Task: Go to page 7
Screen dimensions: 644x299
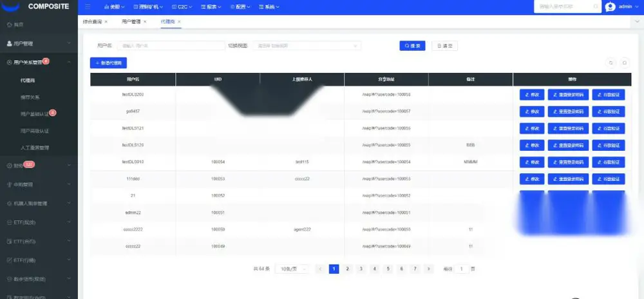Action: tap(415, 269)
